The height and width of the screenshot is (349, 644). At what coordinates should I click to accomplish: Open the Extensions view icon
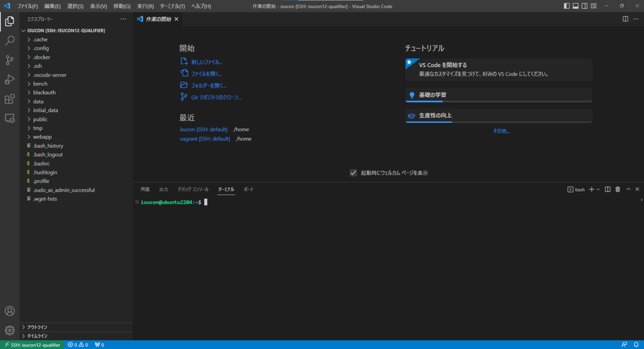(10, 99)
